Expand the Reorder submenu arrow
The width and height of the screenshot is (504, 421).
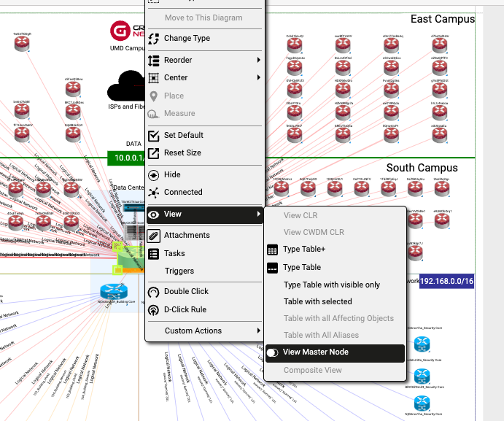coord(259,60)
